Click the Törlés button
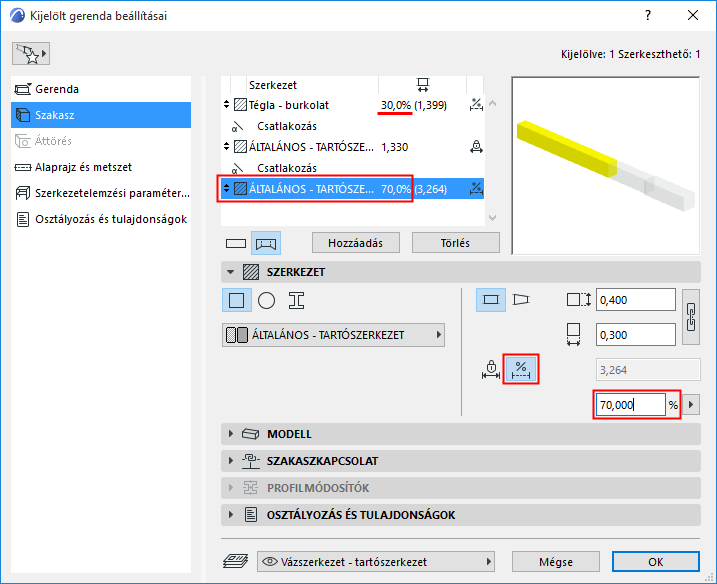717x584 pixels. pos(455,243)
